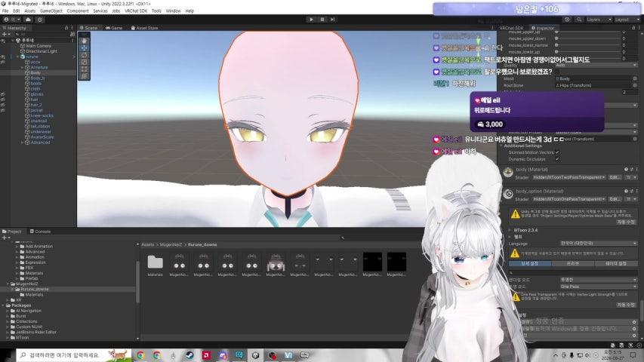The height and width of the screenshot is (362, 644).
Task: Click the Root Bone field object picker circle
Action: click(635, 85)
